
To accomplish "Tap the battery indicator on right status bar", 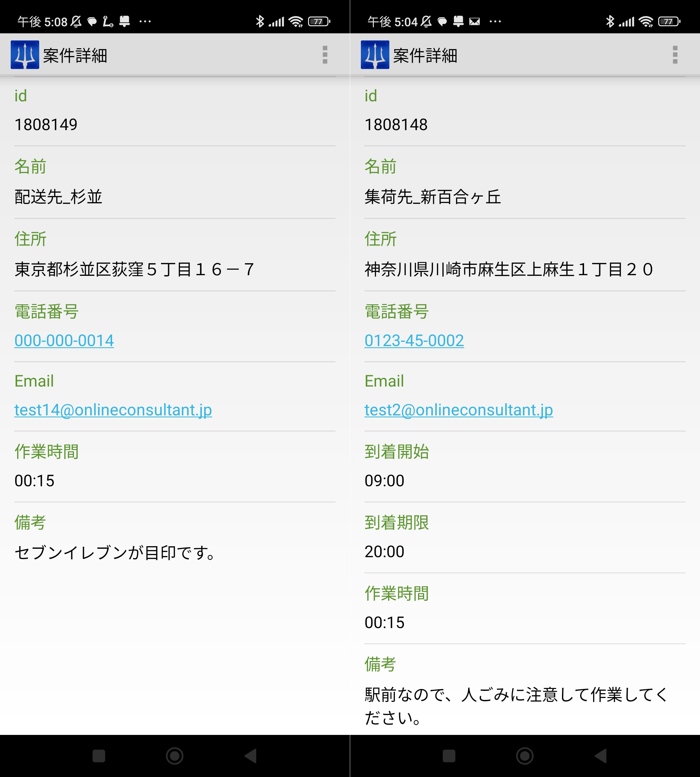I will point(669,22).
